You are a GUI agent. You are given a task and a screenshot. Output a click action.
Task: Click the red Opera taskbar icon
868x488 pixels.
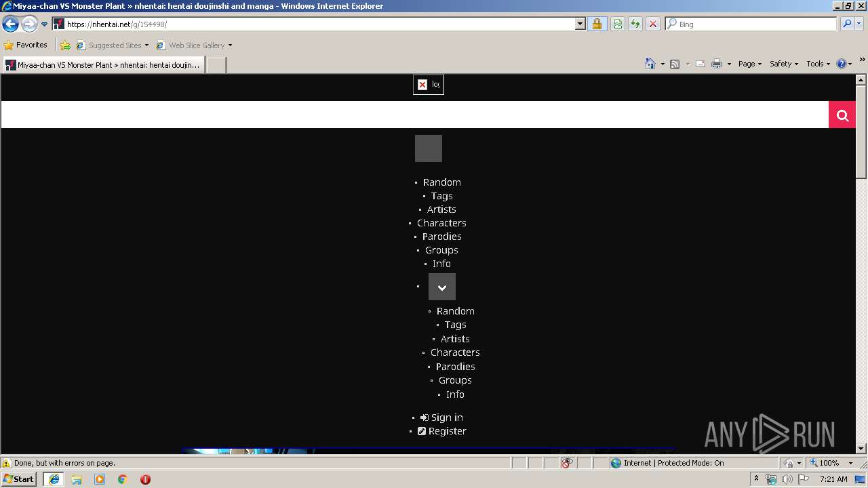coord(145,479)
